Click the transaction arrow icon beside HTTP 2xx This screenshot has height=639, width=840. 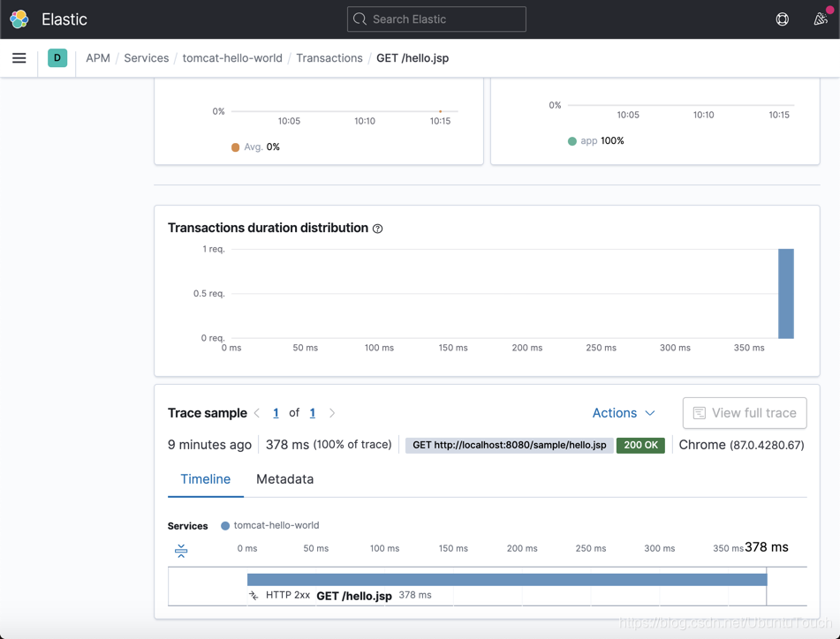coord(254,595)
